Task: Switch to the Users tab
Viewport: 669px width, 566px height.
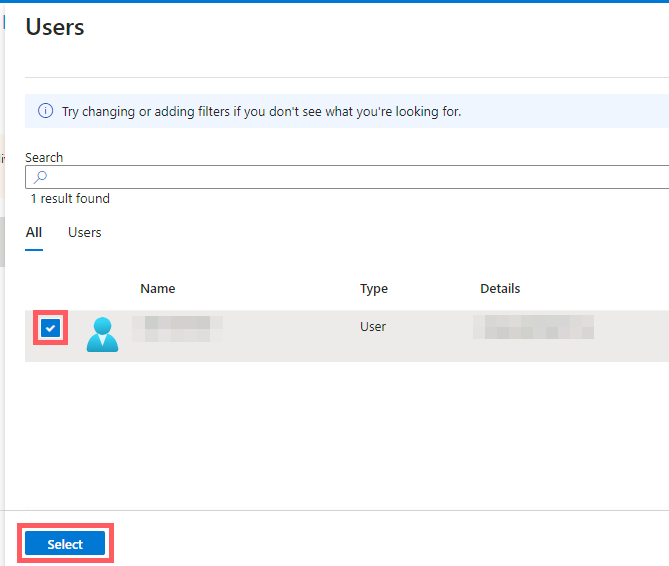Action: 84,232
